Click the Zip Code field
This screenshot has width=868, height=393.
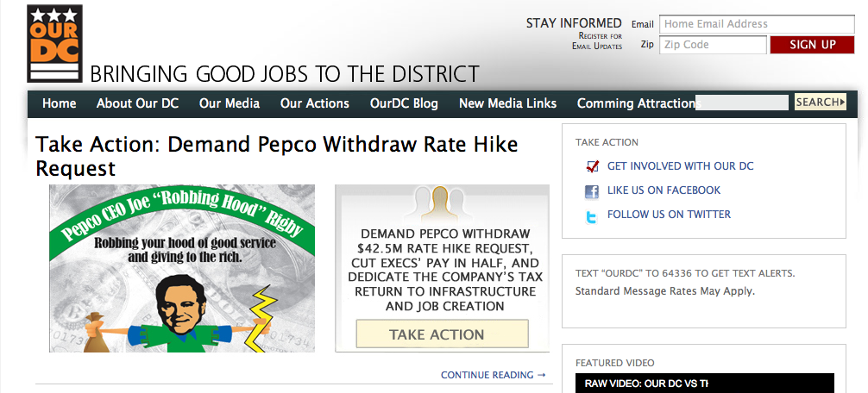tap(713, 45)
